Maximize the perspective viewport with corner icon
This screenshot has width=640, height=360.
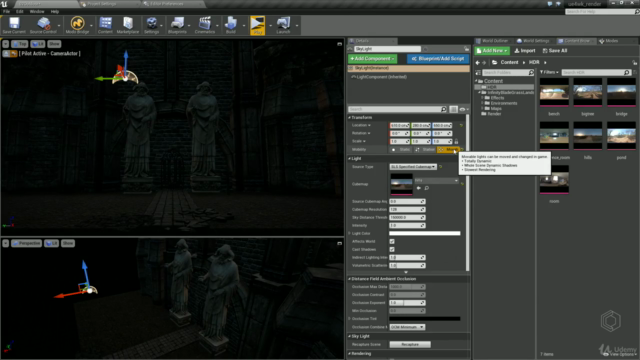pyautogui.click(x=340, y=243)
